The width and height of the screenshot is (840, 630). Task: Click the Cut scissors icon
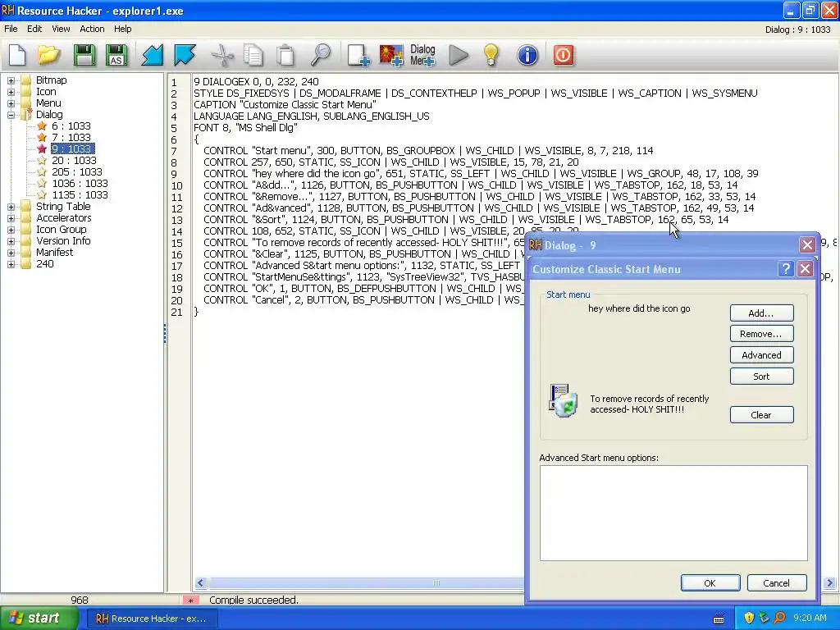click(222, 55)
